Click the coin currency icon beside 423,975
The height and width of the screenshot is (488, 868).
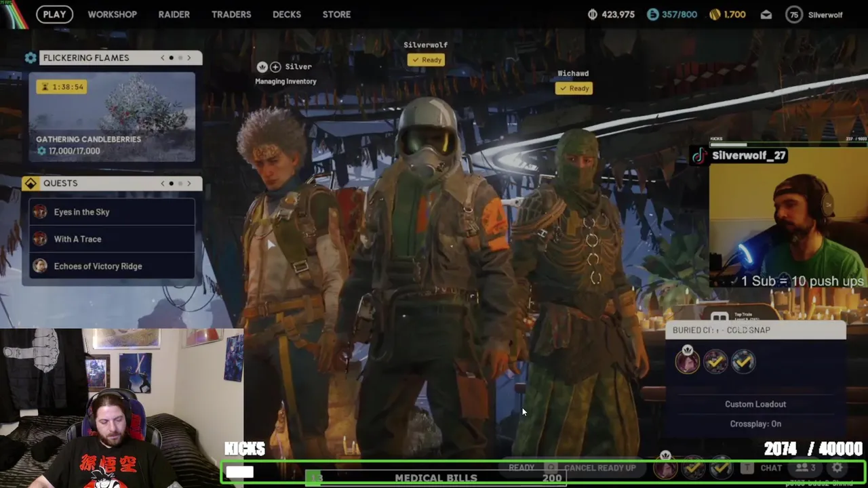(x=593, y=14)
